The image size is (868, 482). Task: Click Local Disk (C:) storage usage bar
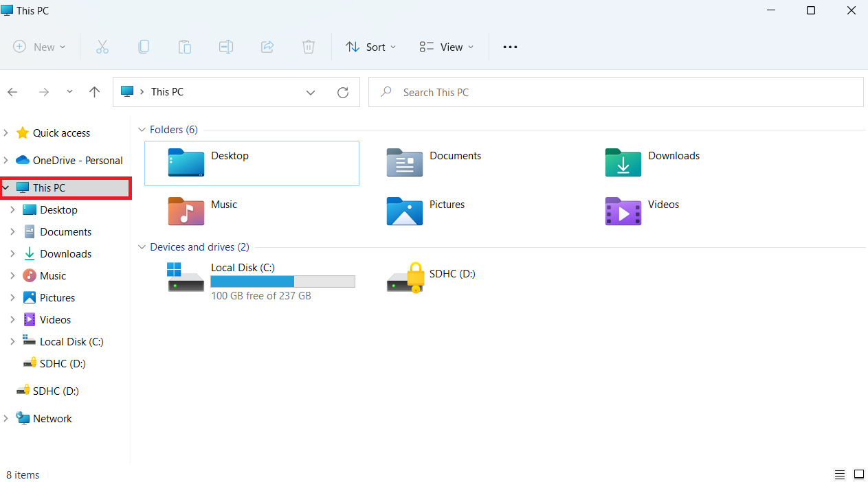282,282
